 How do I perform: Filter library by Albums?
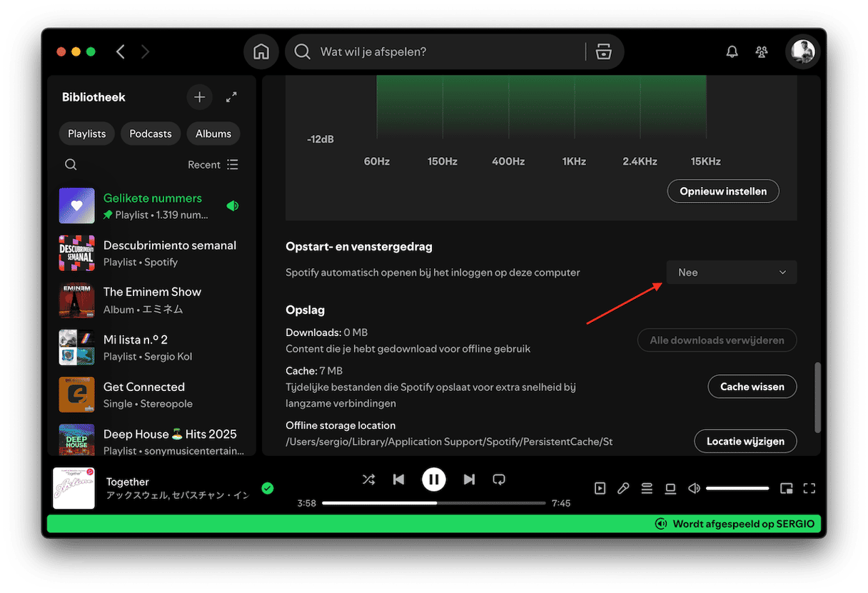click(x=213, y=134)
